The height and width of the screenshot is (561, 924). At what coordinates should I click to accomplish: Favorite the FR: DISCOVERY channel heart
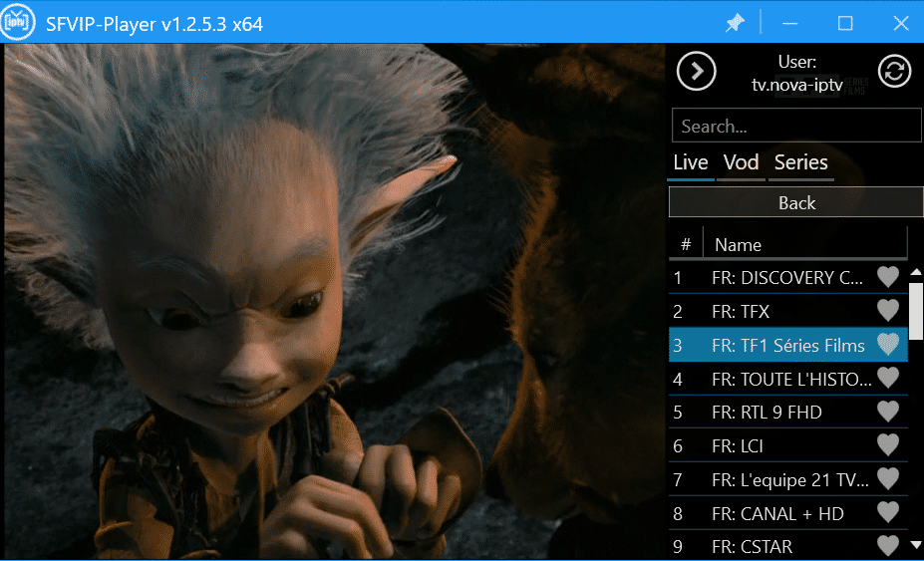click(887, 277)
